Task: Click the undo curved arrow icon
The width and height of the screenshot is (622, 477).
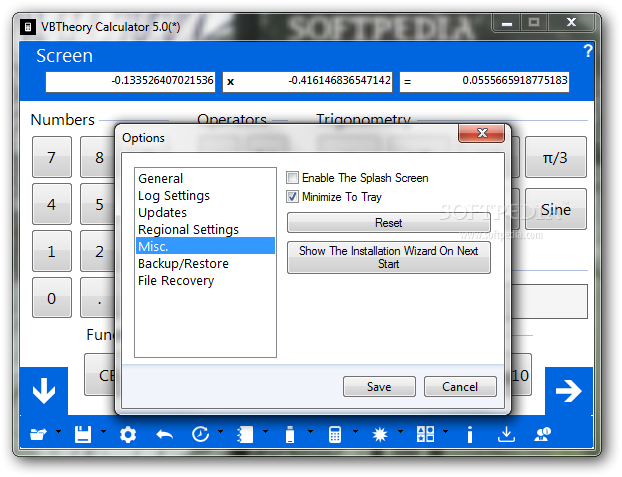Action: pyautogui.click(x=165, y=435)
